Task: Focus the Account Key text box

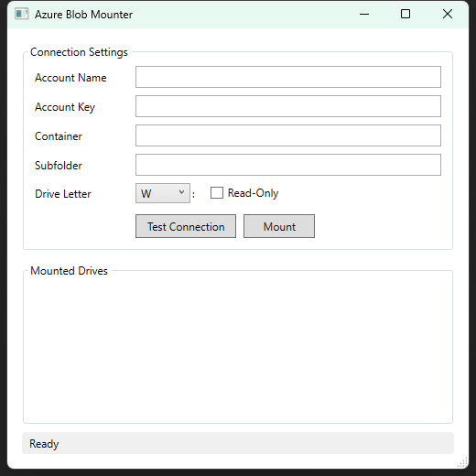Action: point(288,106)
